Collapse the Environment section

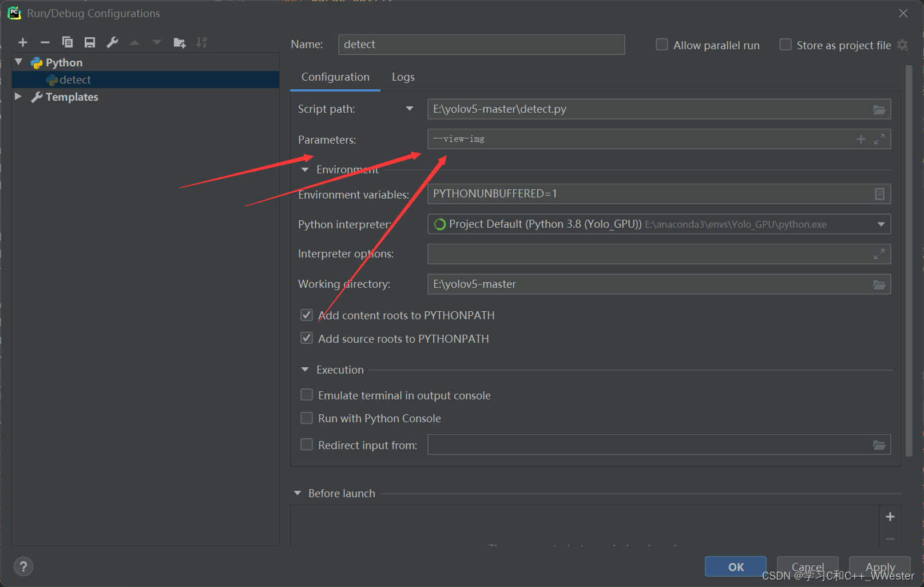tap(305, 170)
